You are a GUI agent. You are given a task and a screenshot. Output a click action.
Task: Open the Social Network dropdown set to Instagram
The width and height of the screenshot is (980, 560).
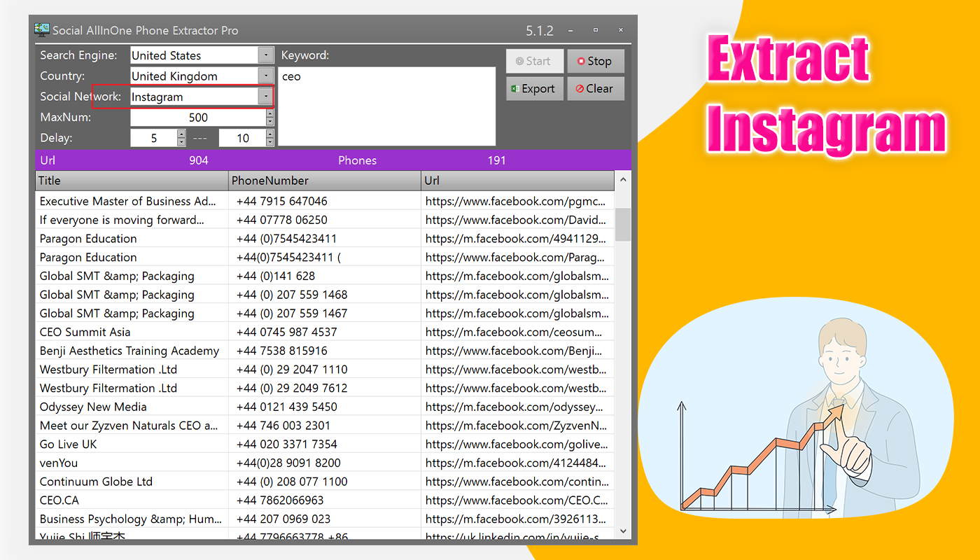pyautogui.click(x=266, y=96)
